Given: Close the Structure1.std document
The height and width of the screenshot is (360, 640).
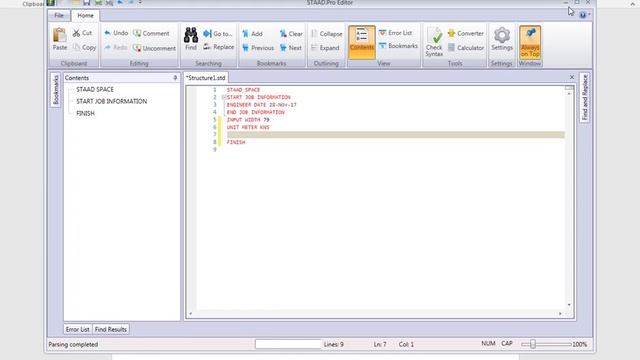Looking at the screenshot, I should 572,77.
